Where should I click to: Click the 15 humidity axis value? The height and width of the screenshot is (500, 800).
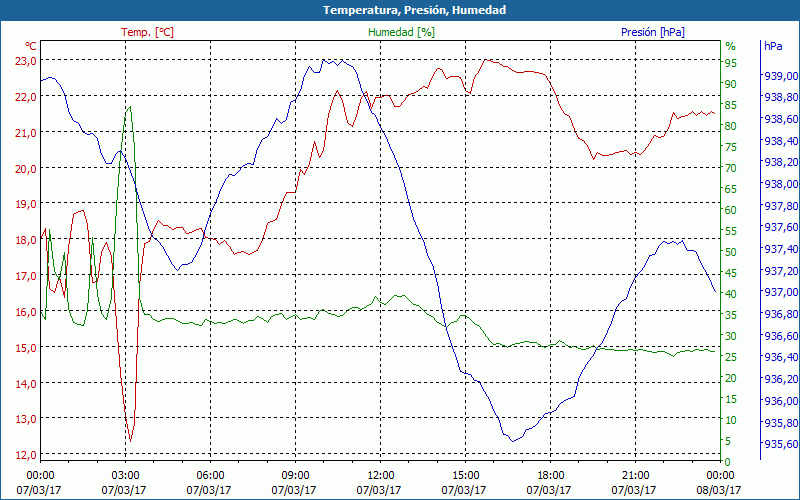[731, 399]
